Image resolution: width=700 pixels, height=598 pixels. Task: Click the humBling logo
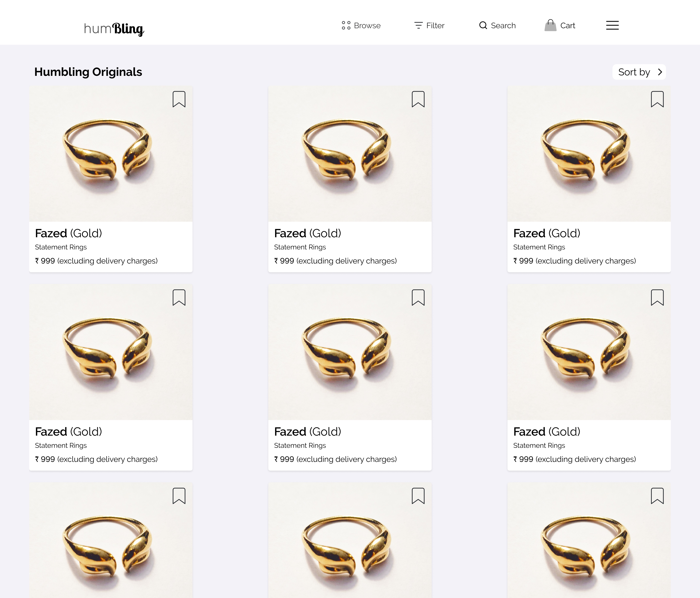114,29
